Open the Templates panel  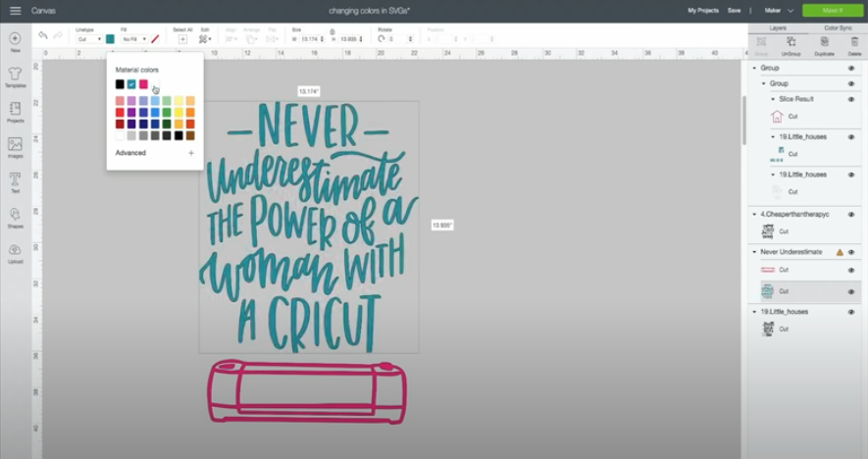pyautogui.click(x=15, y=76)
